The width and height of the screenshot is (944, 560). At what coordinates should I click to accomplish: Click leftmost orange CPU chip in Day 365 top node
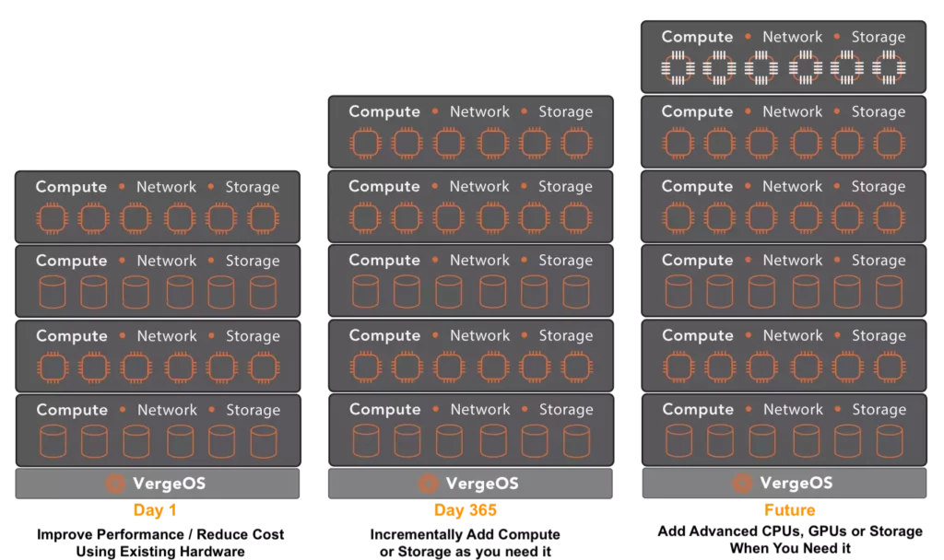tap(365, 143)
